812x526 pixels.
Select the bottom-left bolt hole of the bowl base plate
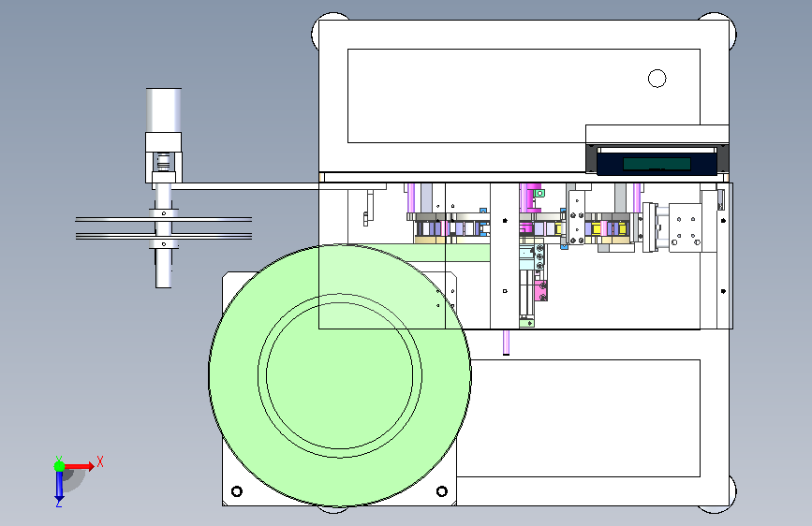[x=237, y=490]
